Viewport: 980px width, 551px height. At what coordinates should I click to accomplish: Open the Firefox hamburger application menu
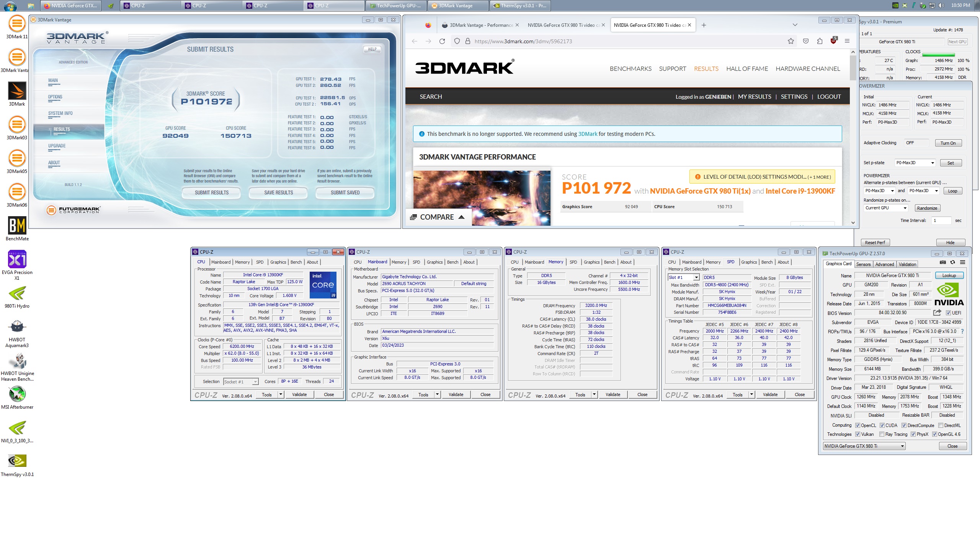coord(847,41)
